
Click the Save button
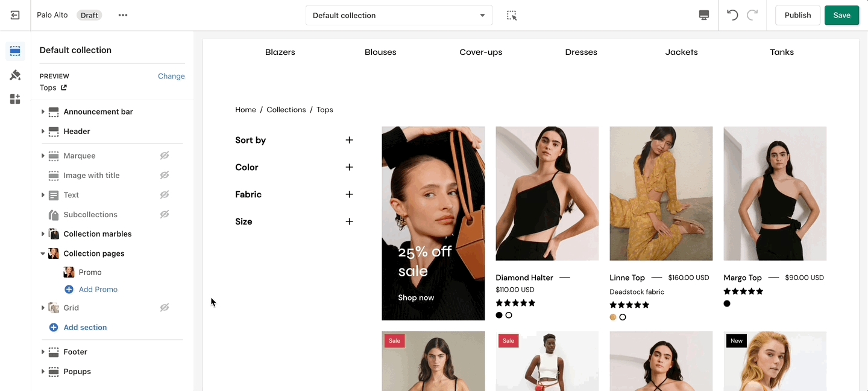click(841, 15)
